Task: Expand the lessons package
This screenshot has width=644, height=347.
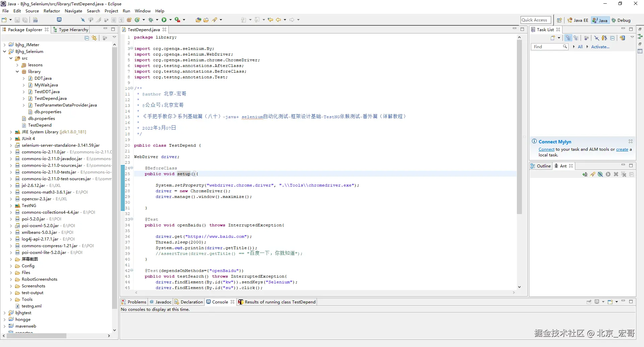Action: pos(17,65)
